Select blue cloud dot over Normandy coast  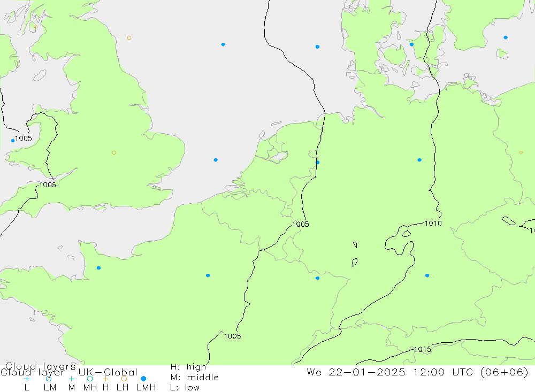(x=98, y=268)
